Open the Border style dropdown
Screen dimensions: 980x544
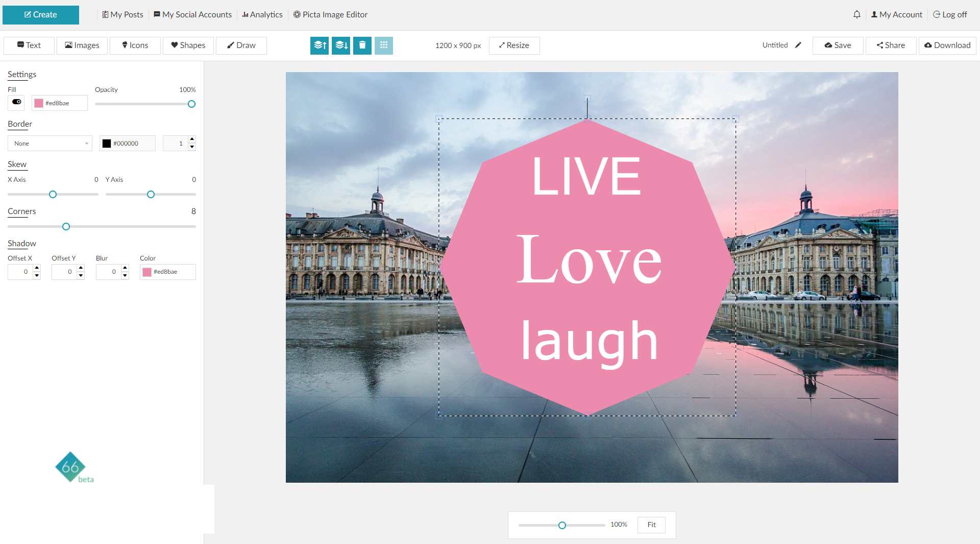coord(50,144)
